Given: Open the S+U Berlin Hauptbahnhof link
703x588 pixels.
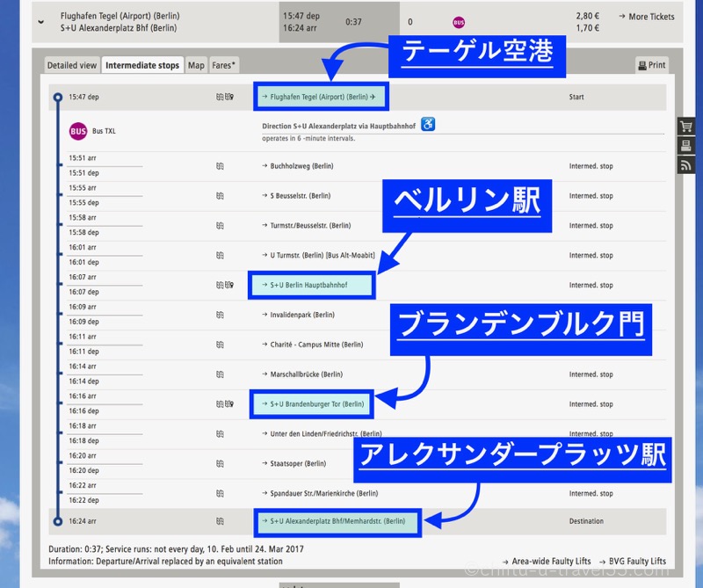Looking at the screenshot, I should pos(305,285).
